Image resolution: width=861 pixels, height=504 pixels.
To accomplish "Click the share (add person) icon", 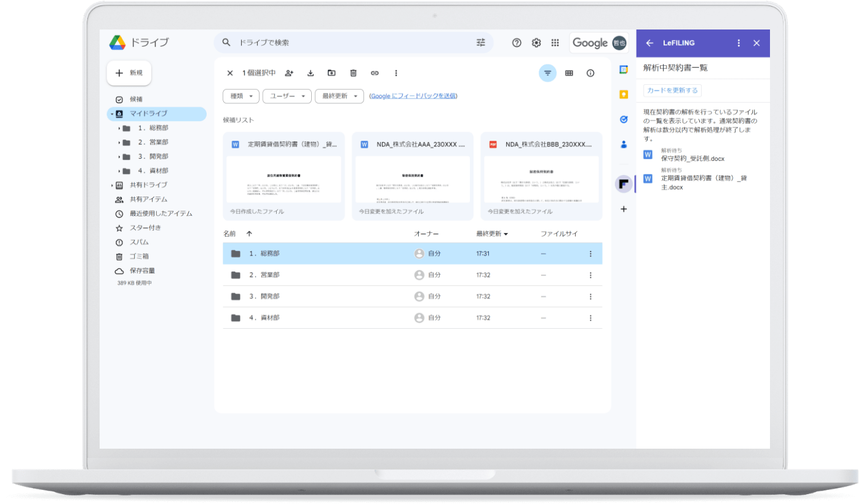I will tap(289, 73).
